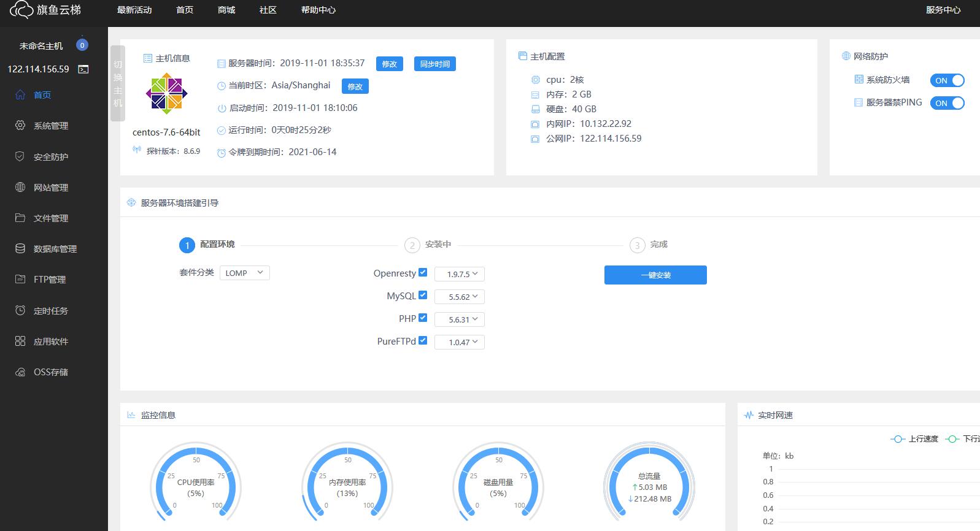Select the 网站管理 globe icon
Image resolution: width=980 pixels, height=531 pixels.
[x=20, y=187]
